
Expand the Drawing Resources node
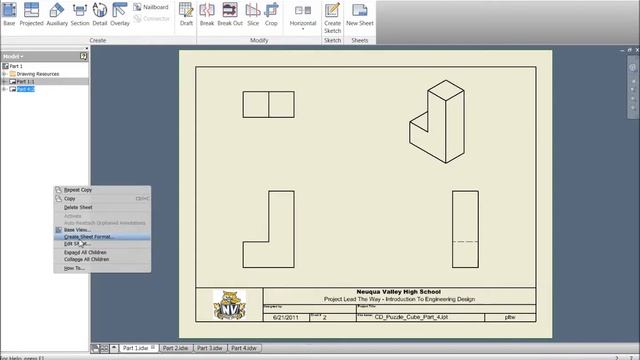tap(4, 74)
